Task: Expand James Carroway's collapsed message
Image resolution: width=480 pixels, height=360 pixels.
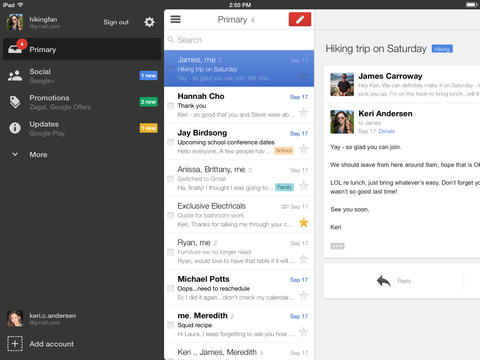Action: coord(402,84)
